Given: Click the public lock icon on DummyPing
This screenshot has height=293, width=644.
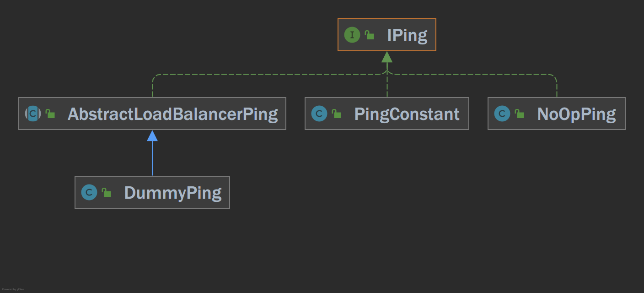Looking at the screenshot, I should [x=107, y=193].
